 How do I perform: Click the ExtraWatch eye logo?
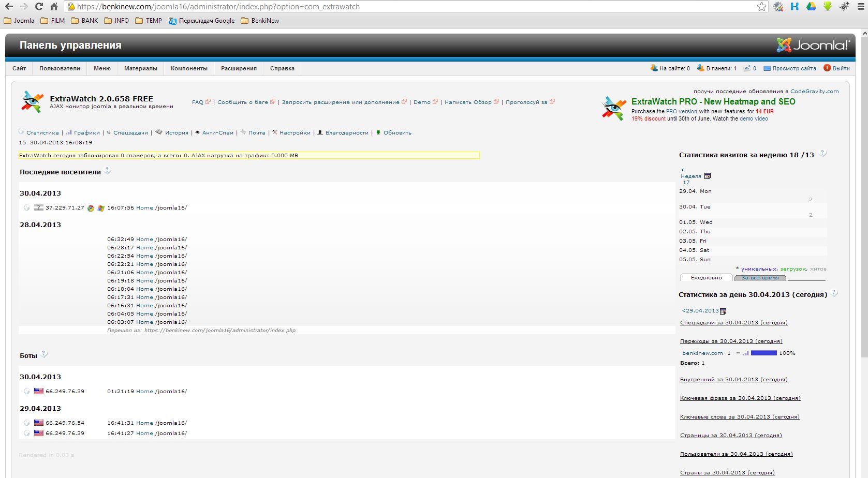[x=32, y=102]
